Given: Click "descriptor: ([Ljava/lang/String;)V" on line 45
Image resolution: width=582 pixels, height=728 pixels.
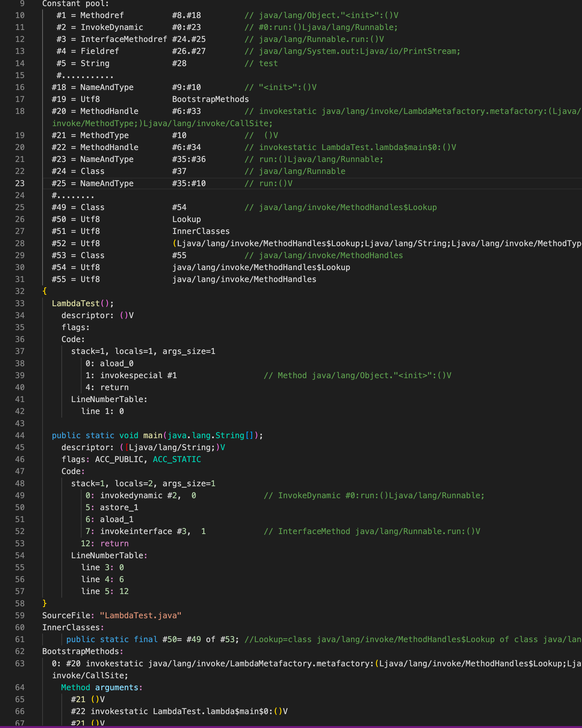Looking at the screenshot, I should pos(143,447).
